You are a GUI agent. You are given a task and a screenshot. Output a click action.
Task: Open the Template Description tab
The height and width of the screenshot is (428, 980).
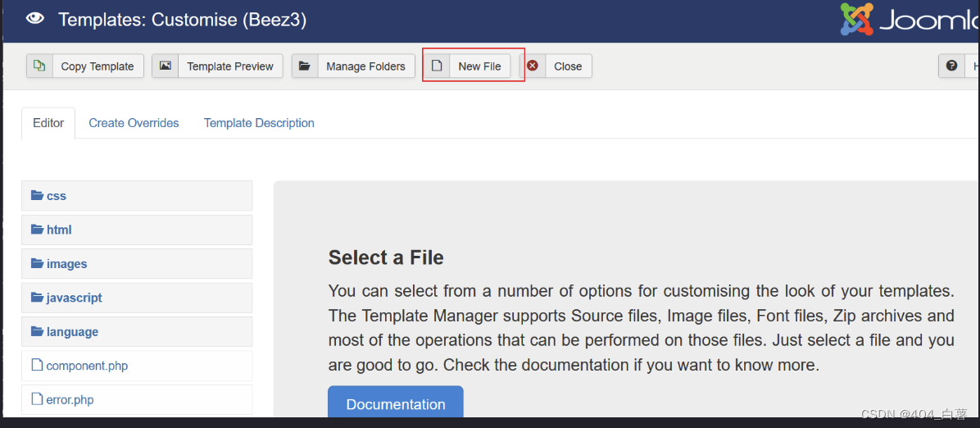(259, 123)
